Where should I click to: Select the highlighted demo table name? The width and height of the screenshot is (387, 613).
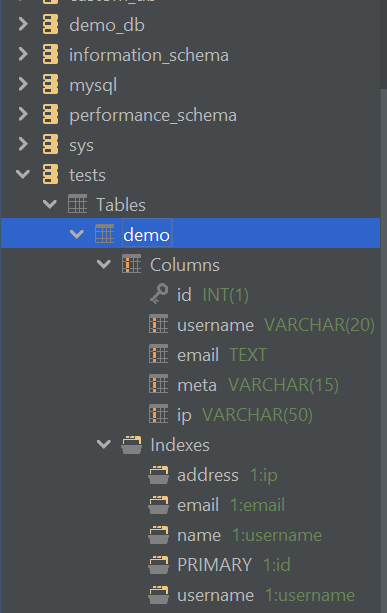tap(146, 235)
